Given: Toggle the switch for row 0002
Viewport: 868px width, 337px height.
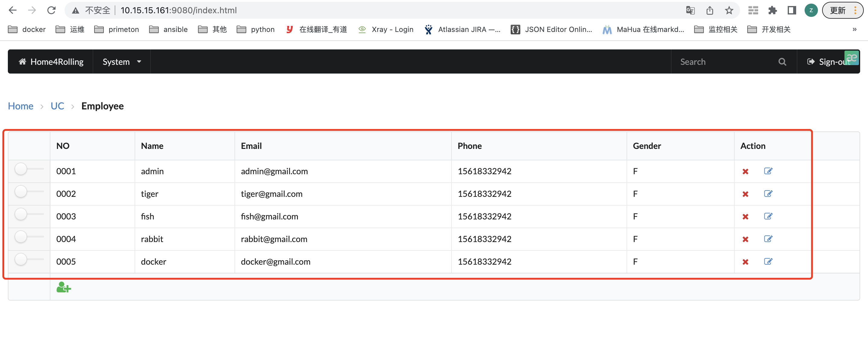Looking at the screenshot, I should pos(29,192).
